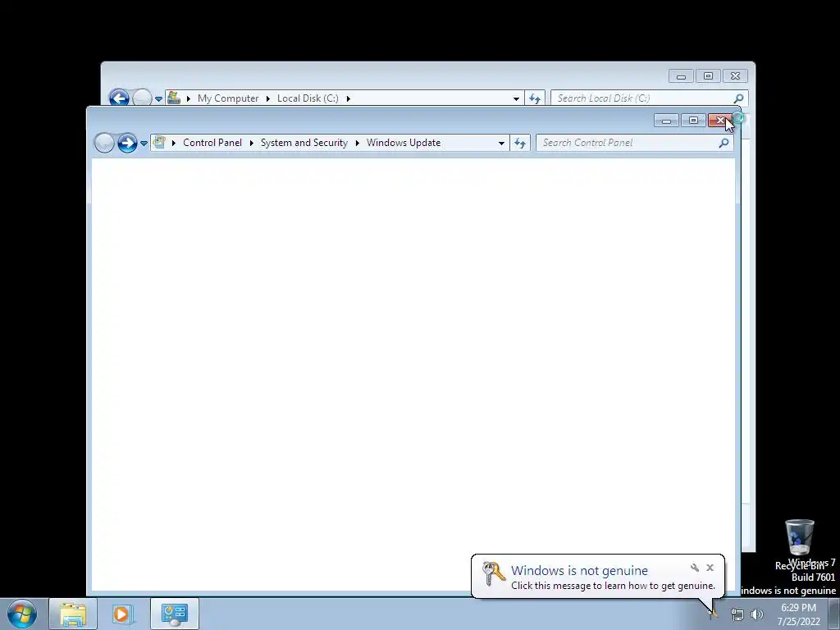Screen dimensions: 840x630
Task: Open Windows Explorer from the taskbar
Action: tap(73, 614)
